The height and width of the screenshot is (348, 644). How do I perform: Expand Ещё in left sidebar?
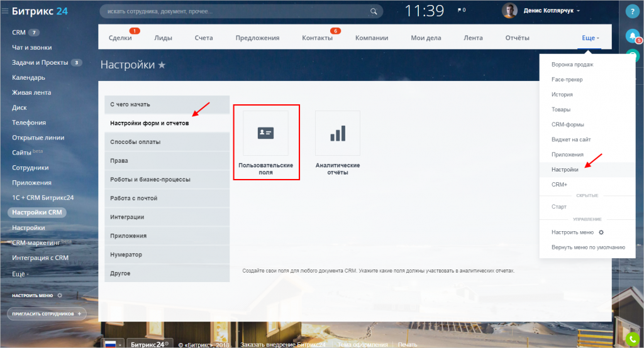coord(20,274)
